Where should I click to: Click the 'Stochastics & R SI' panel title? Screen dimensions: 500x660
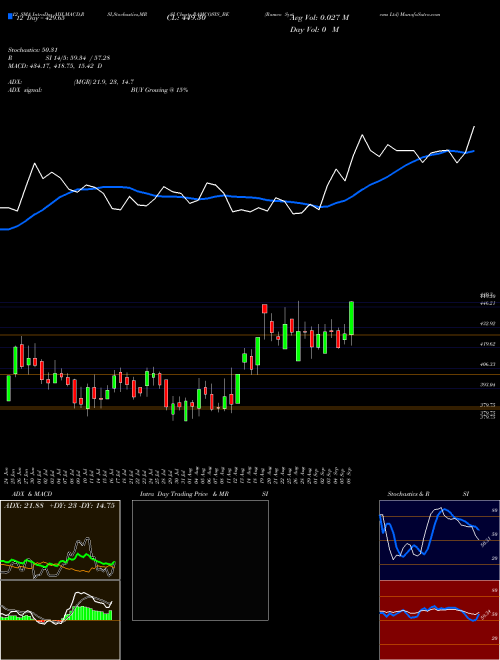(x=428, y=494)
